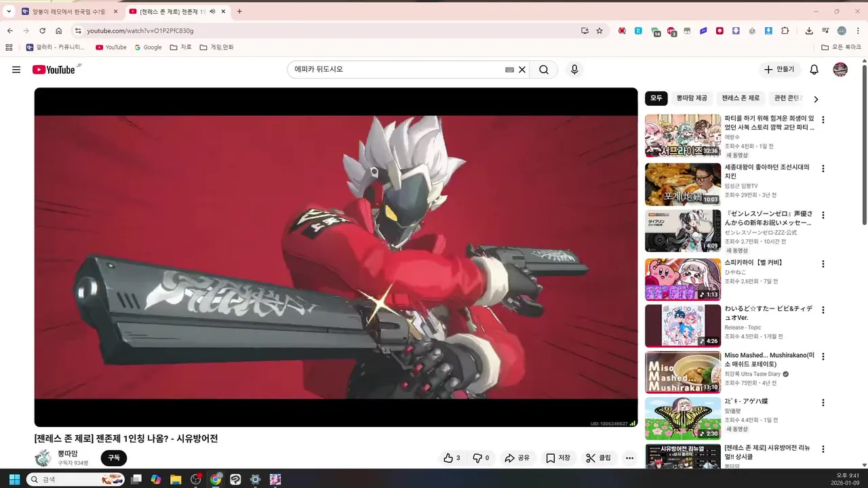Open options for 파티를 하기 위해 video
The height and width of the screenshot is (488, 868).
pyautogui.click(x=823, y=120)
